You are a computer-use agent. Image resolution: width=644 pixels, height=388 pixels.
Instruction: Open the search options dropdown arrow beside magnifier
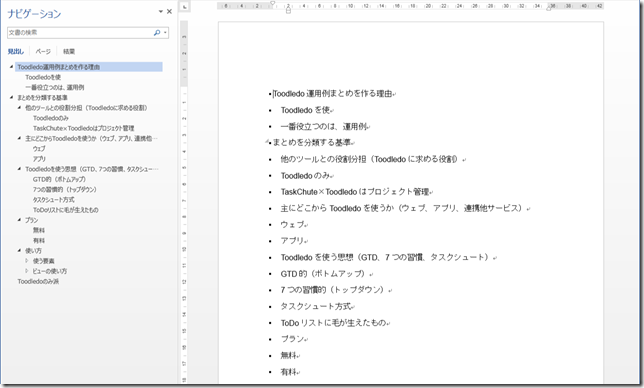coord(165,32)
